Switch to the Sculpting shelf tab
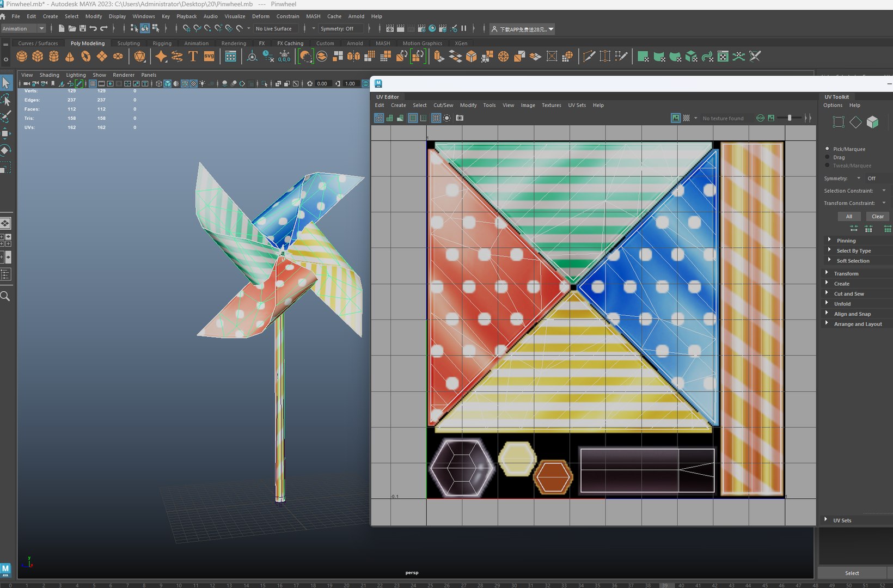Screen dimensions: 893x588 point(129,43)
